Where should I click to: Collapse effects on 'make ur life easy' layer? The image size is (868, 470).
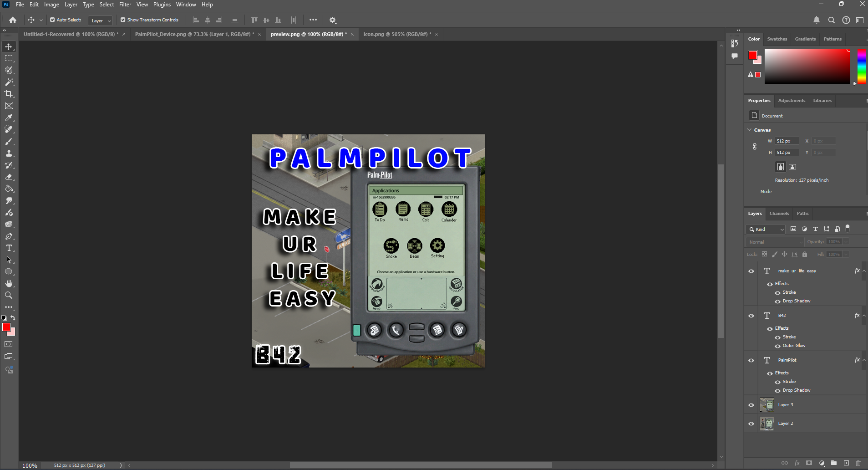(x=864, y=271)
